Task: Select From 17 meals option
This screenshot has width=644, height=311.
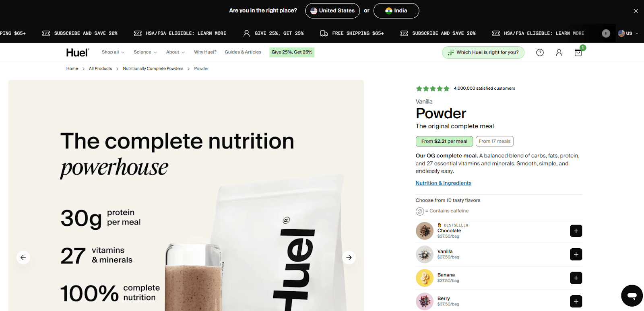Action: tap(495, 141)
